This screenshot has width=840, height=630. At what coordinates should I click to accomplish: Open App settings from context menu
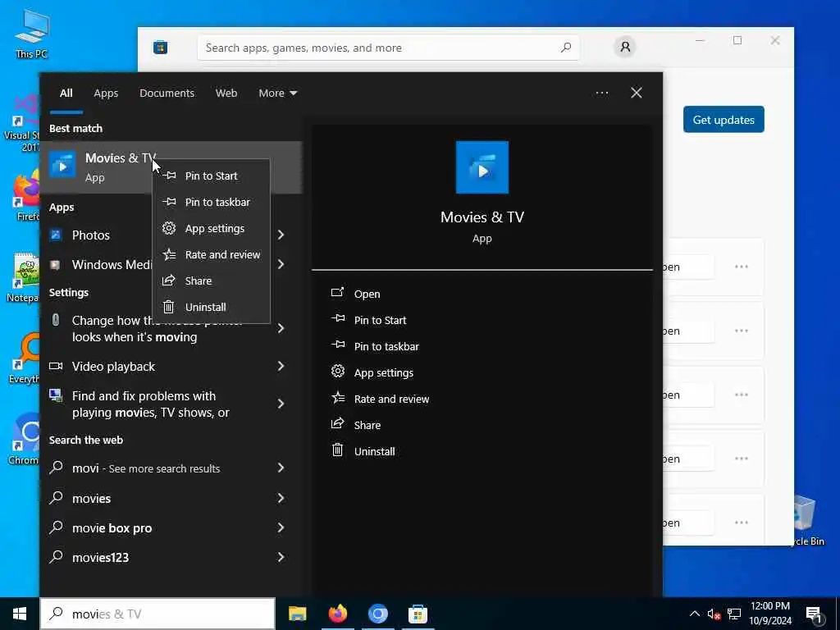pyautogui.click(x=211, y=228)
